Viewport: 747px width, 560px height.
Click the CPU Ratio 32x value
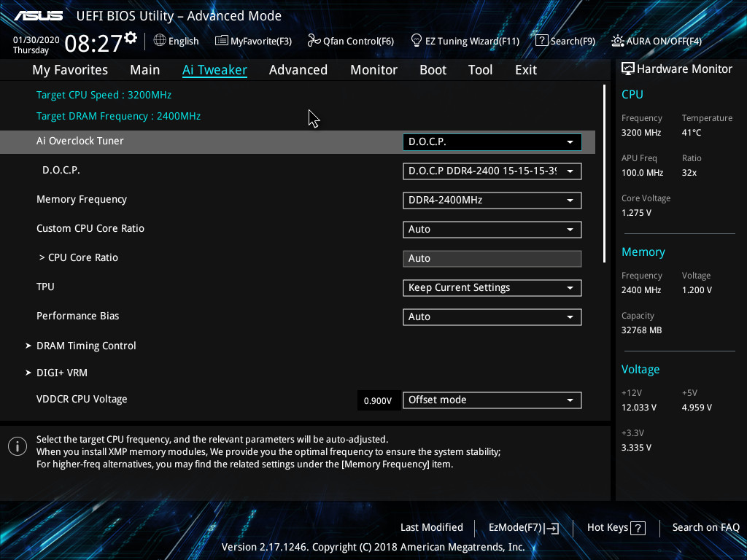689,172
